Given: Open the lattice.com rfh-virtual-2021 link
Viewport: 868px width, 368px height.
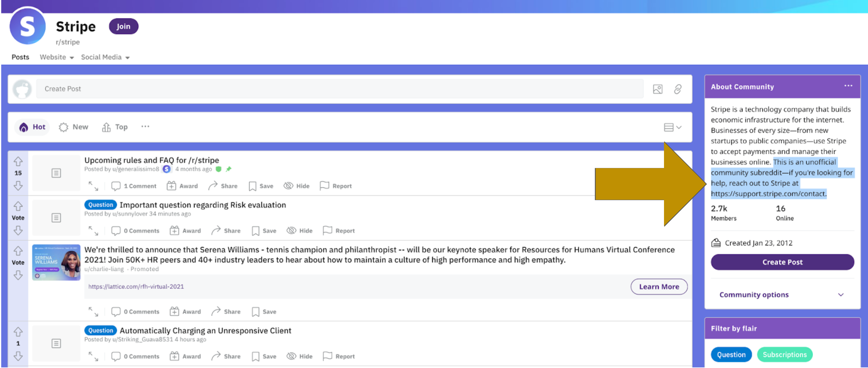Looking at the screenshot, I should tap(136, 286).
